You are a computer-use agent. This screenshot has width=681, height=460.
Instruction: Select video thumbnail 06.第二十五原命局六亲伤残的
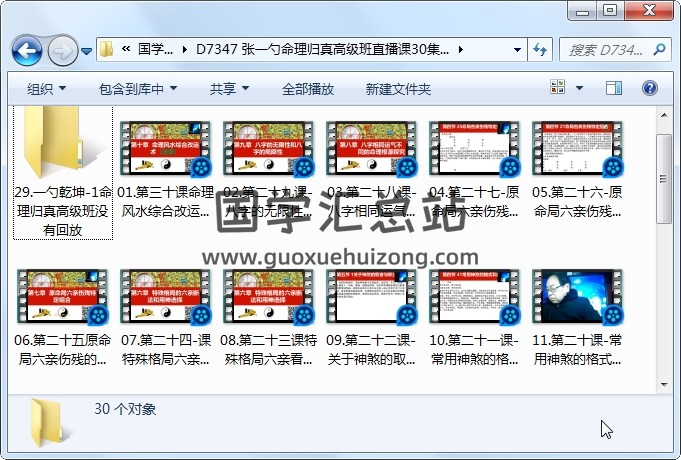pyautogui.click(x=63, y=297)
